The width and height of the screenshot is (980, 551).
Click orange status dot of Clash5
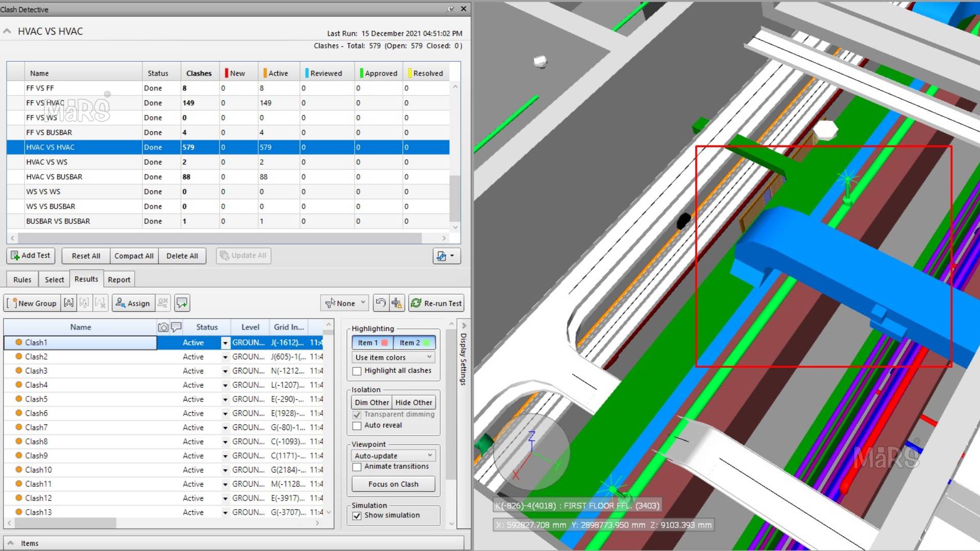19,399
